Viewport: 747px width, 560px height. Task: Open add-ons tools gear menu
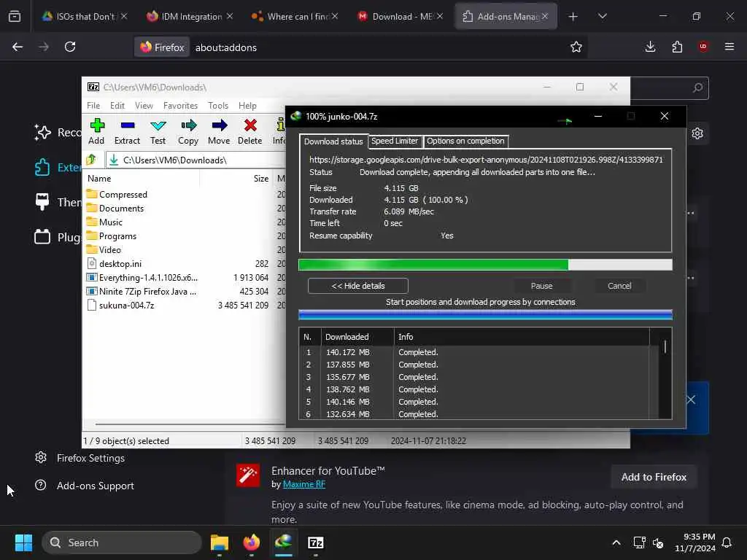[x=697, y=133]
